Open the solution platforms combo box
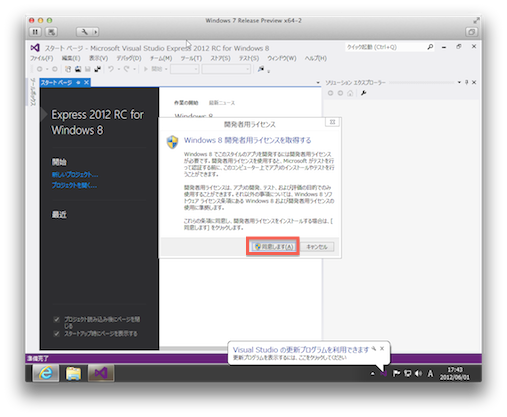The image size is (507, 417). coord(226,69)
